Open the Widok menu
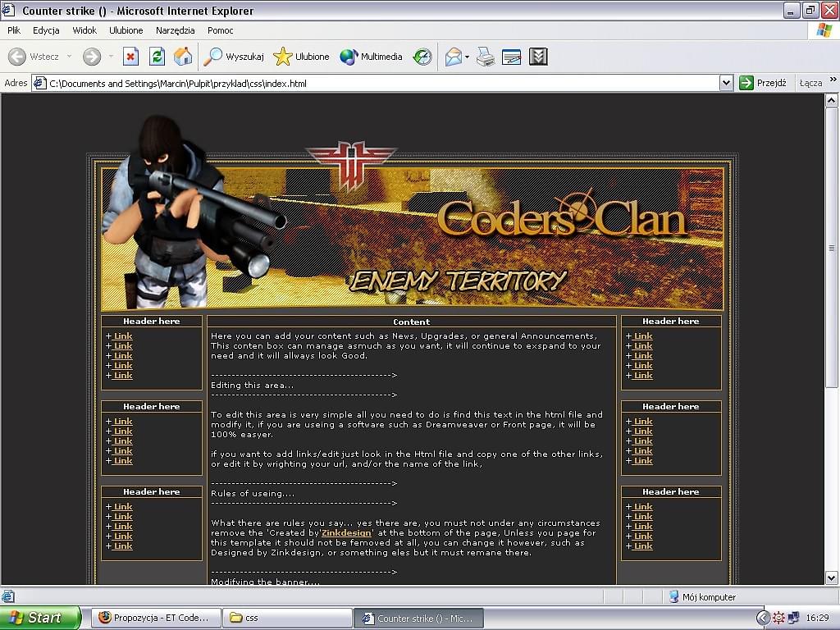 point(84,30)
